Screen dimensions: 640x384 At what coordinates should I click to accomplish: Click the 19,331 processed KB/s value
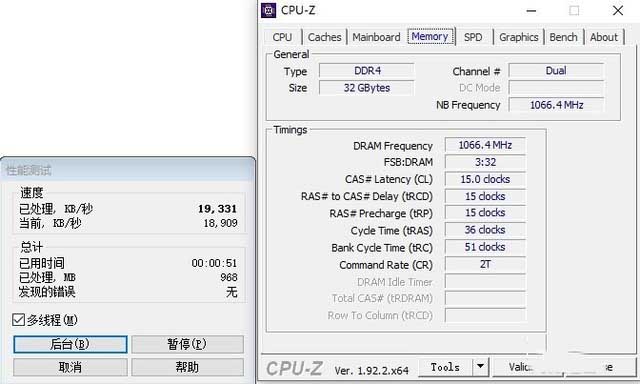pos(217,209)
